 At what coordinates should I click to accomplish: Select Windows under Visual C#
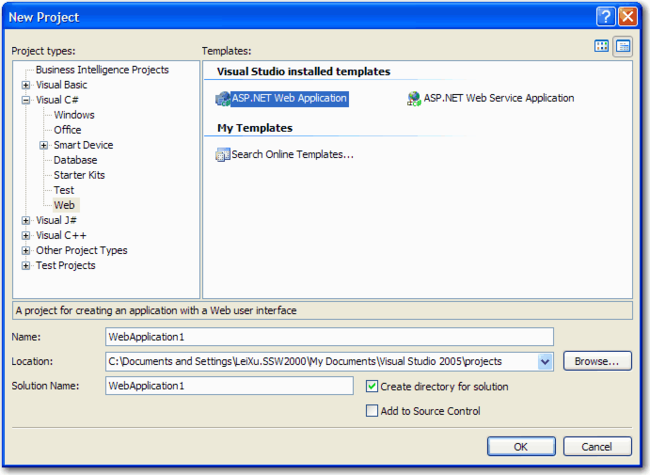74,115
